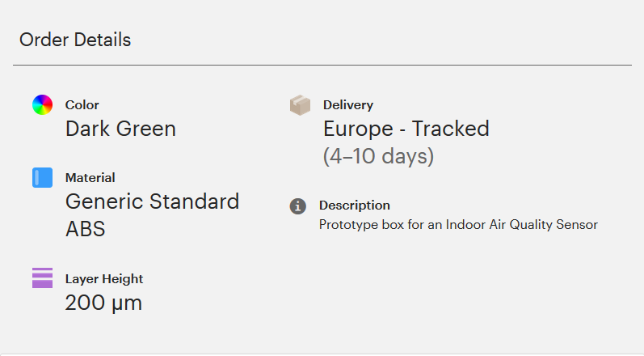The width and height of the screenshot is (644, 356).
Task: Click the Layer Height label
Action: click(x=103, y=279)
